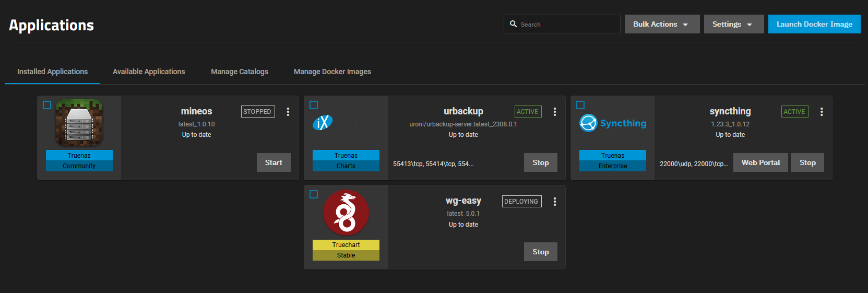
Task: Select the urbackup application checkbox
Action: click(314, 105)
